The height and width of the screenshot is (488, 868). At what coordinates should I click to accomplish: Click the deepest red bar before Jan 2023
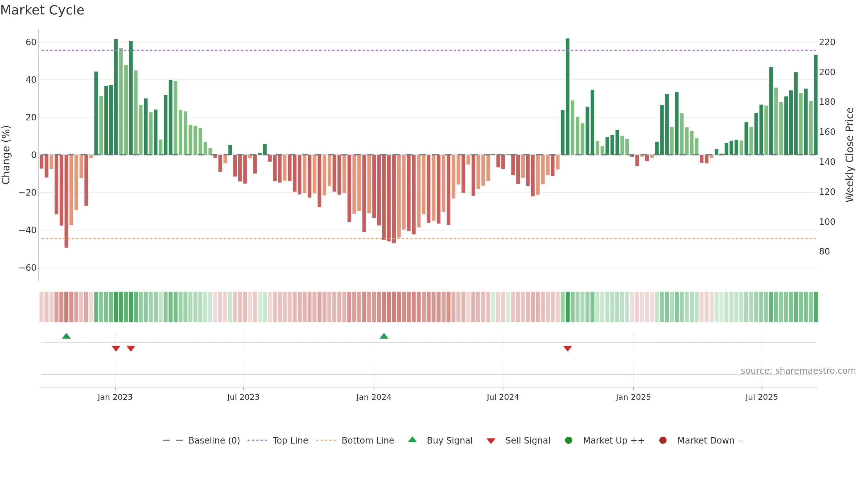(66, 201)
